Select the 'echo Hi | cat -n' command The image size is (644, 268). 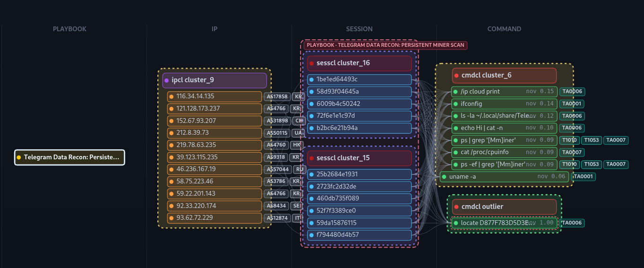[x=505, y=128]
